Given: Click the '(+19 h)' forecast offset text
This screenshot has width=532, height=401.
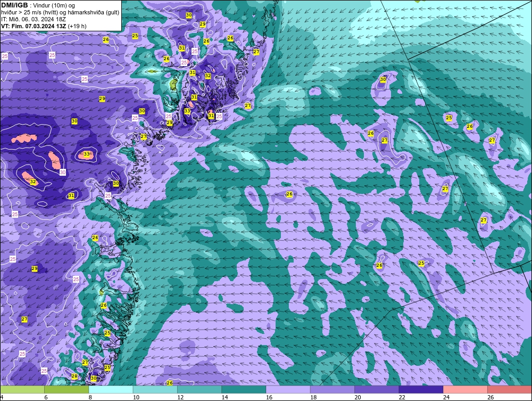Looking at the screenshot, I should point(77,26).
